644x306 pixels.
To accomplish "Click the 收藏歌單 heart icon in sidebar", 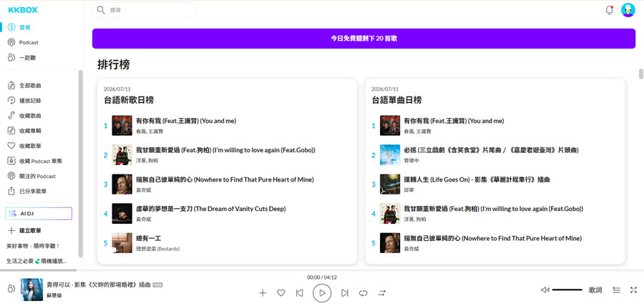I will coord(11,146).
